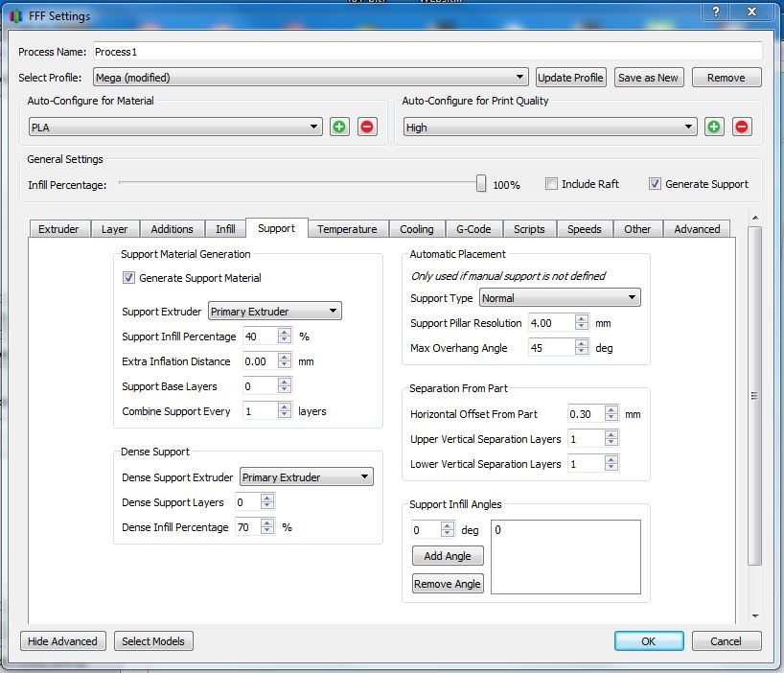Decrease Max Overhang Angle with down arrow
The width and height of the screenshot is (784, 673).
tap(582, 353)
